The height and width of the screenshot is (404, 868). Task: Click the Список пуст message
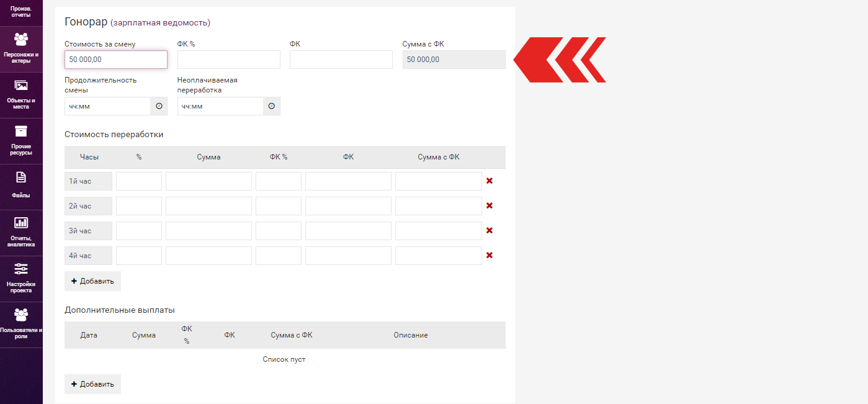[x=284, y=359]
